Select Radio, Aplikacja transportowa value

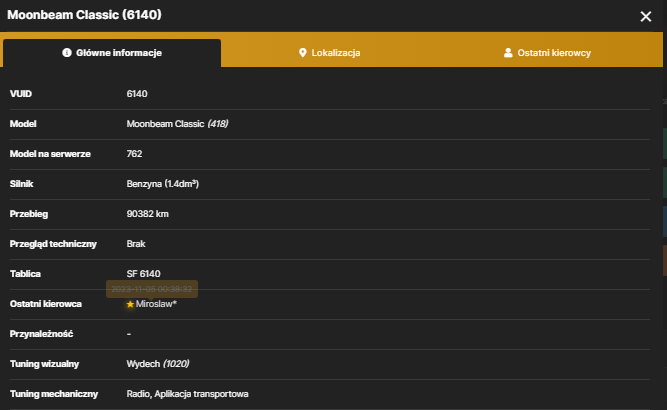coord(187,394)
